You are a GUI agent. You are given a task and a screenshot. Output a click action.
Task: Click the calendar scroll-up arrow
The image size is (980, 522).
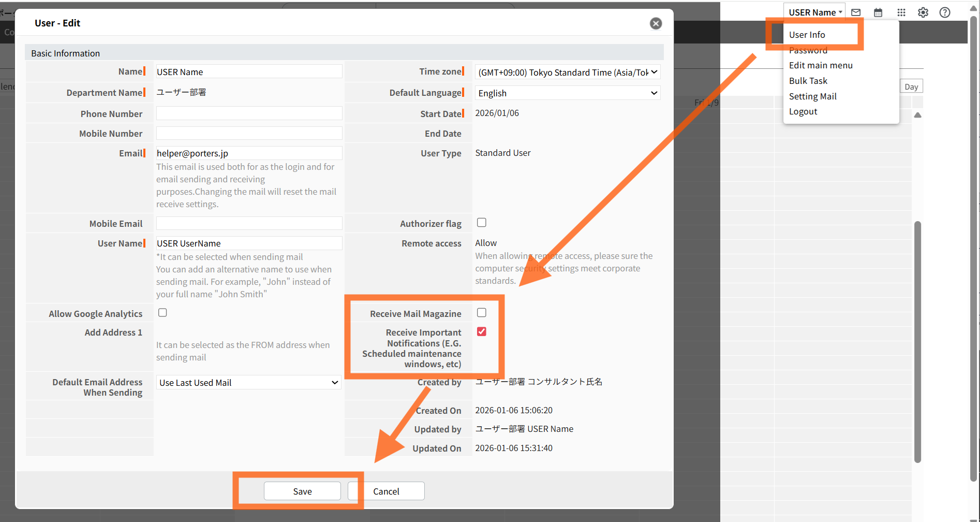click(x=917, y=115)
